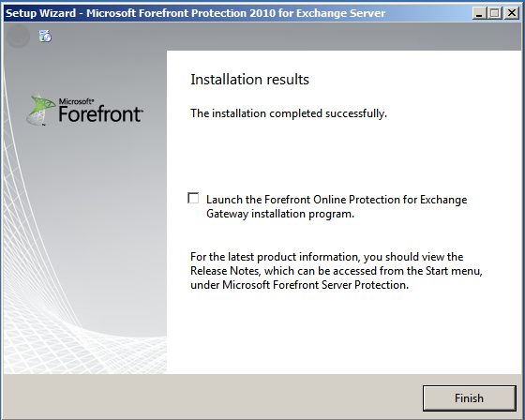Click 'The installation completed successfully.' message
The width and height of the screenshot is (525, 420).
[289, 113]
